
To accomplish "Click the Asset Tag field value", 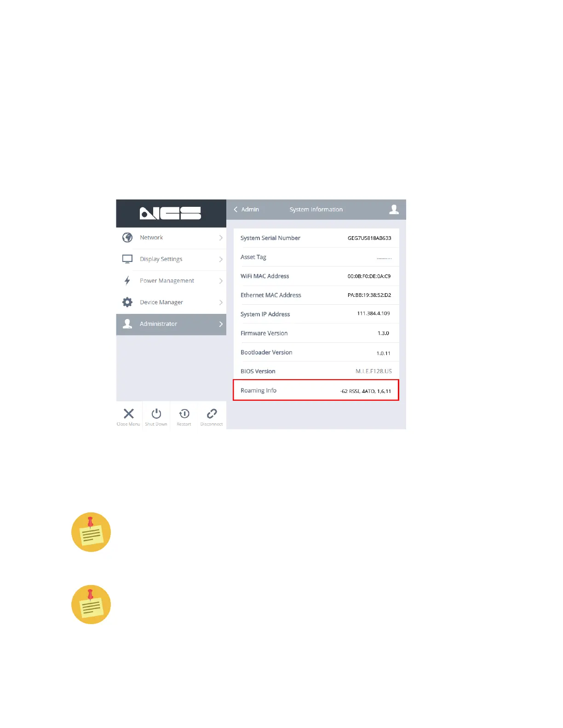I will 384,258.
